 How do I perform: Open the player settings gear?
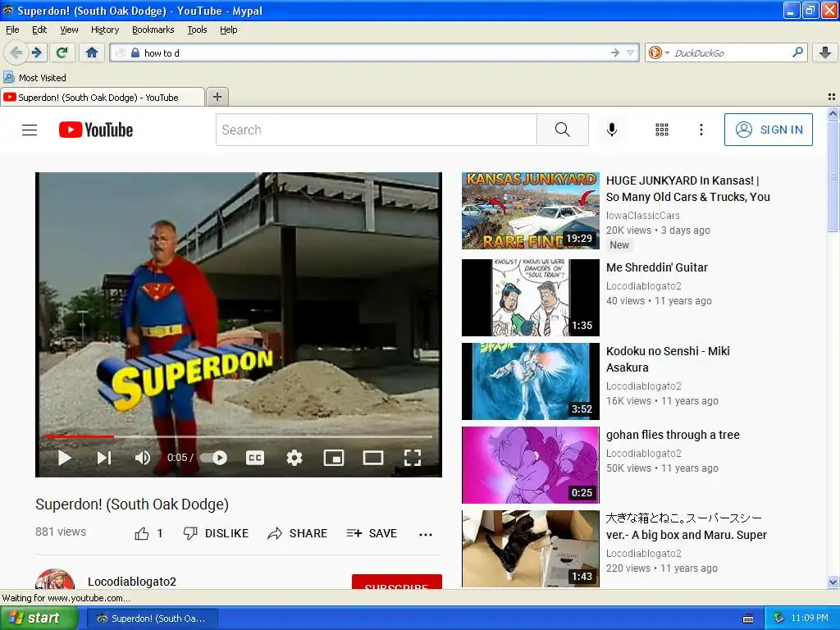[x=294, y=458]
